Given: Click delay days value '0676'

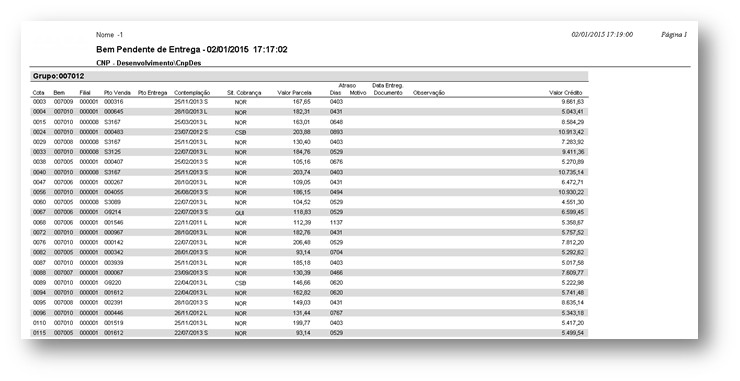Looking at the screenshot, I should tap(336, 162).
